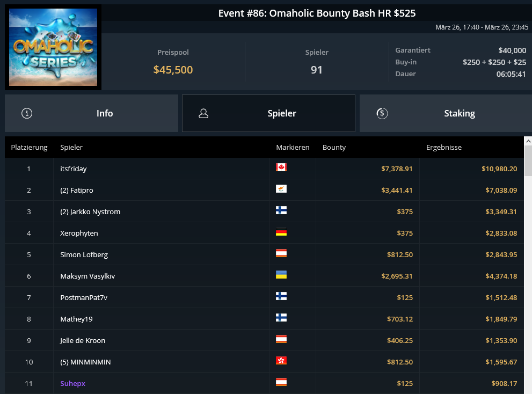Click the $250 + $250 + $25 buy-in
Screen dimensions: 532x394
coord(494,62)
